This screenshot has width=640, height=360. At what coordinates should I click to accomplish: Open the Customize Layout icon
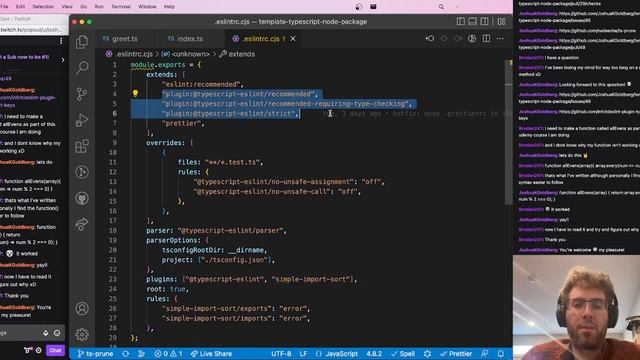coord(502,22)
